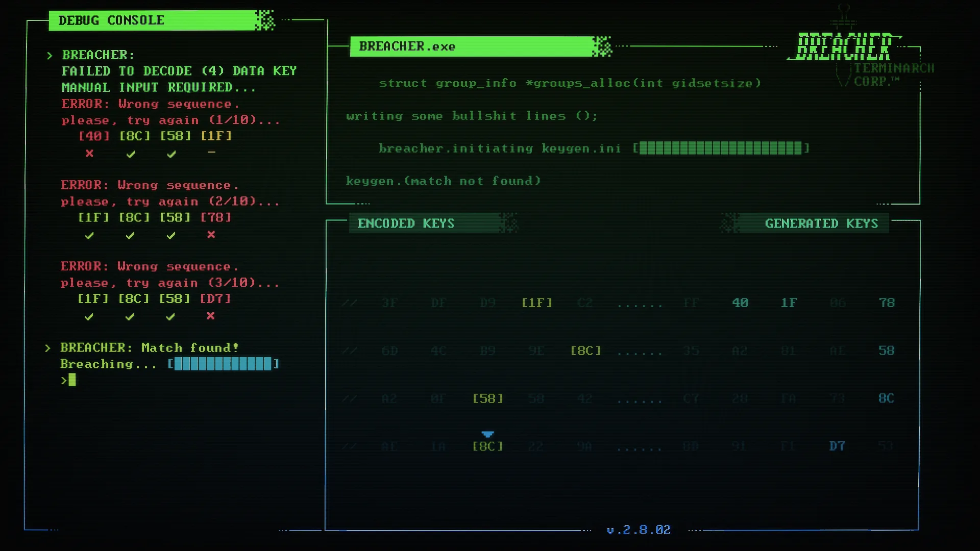Click the dim generated key 35
980x551 pixels.
(691, 350)
